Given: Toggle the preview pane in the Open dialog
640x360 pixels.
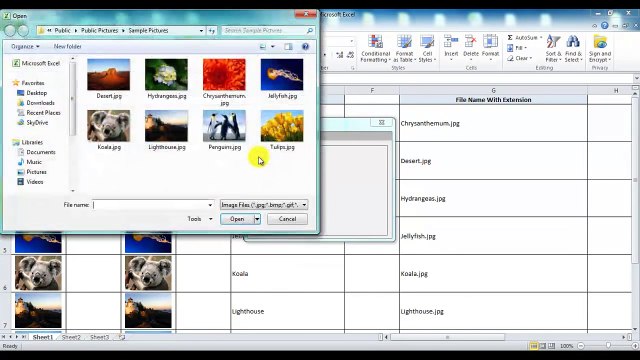Looking at the screenshot, I should (x=288, y=47).
